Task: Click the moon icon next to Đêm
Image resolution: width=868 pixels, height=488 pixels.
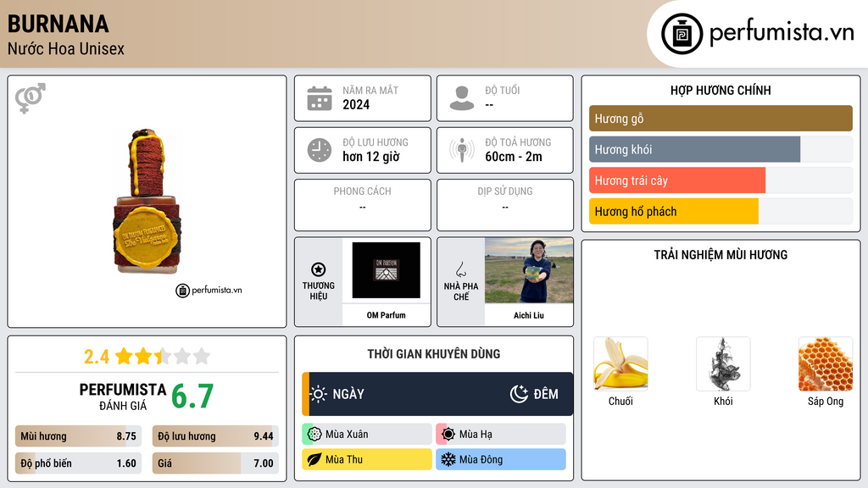Action: coord(520,394)
